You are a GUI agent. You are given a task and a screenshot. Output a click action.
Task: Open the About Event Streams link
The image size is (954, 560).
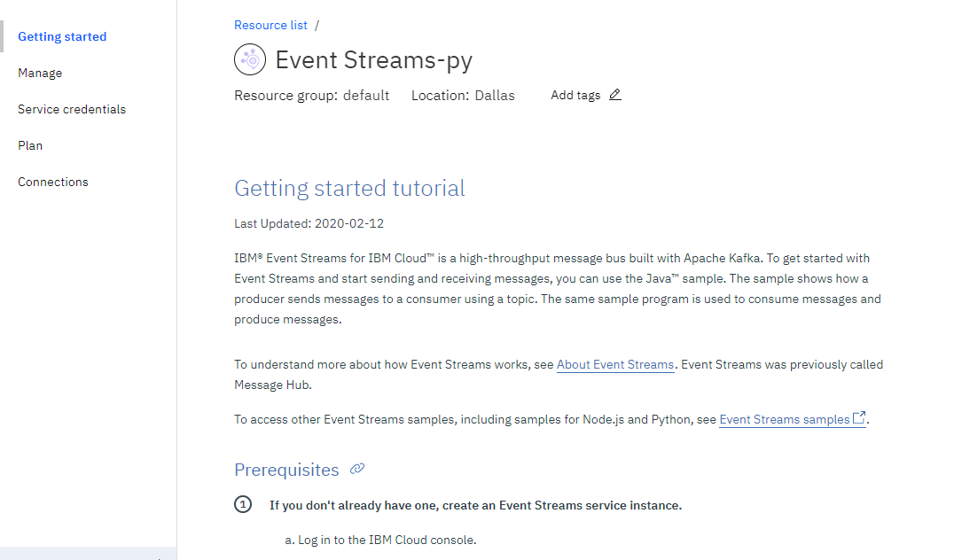pyautogui.click(x=615, y=364)
